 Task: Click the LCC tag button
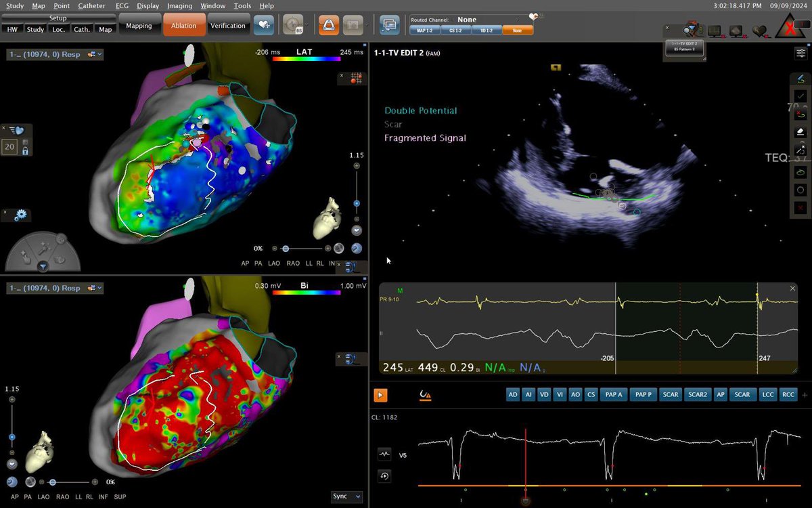click(768, 394)
